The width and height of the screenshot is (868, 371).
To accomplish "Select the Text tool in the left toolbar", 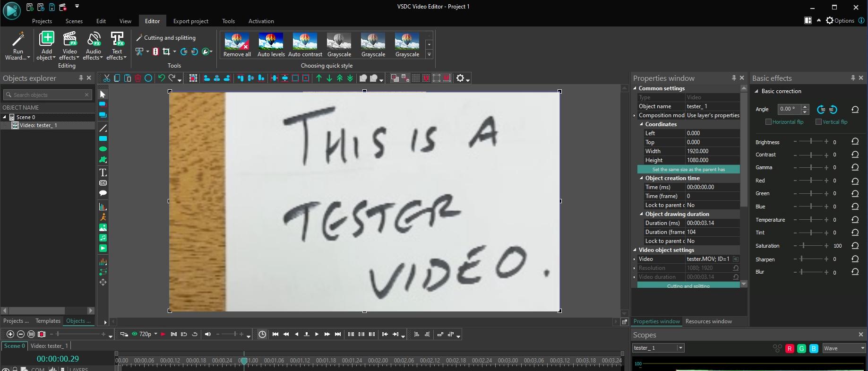I will point(103,173).
